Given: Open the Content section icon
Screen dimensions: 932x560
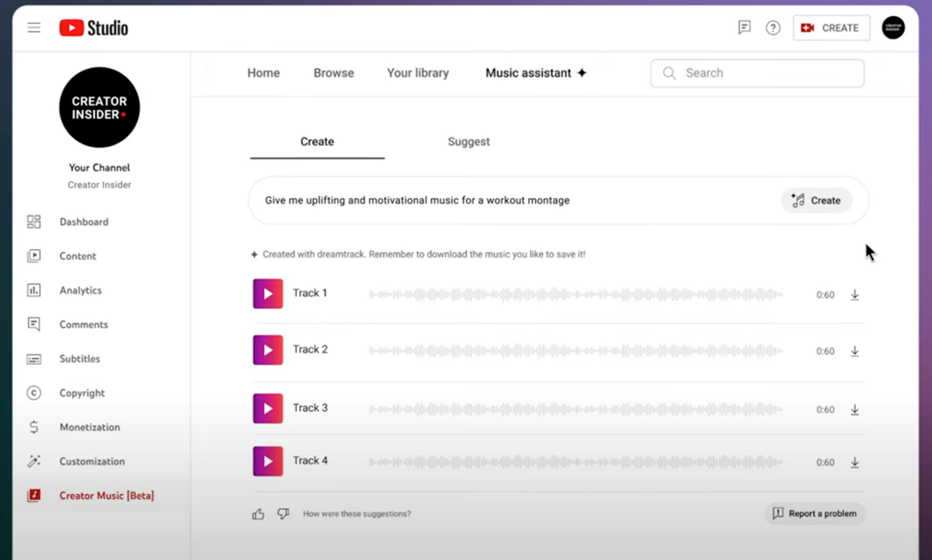Looking at the screenshot, I should (x=33, y=256).
